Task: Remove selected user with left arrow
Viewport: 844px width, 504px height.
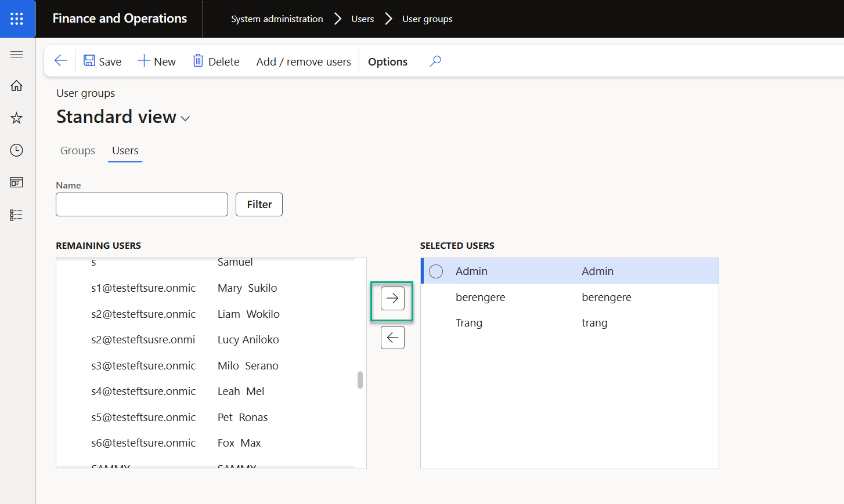Action: [x=392, y=338]
